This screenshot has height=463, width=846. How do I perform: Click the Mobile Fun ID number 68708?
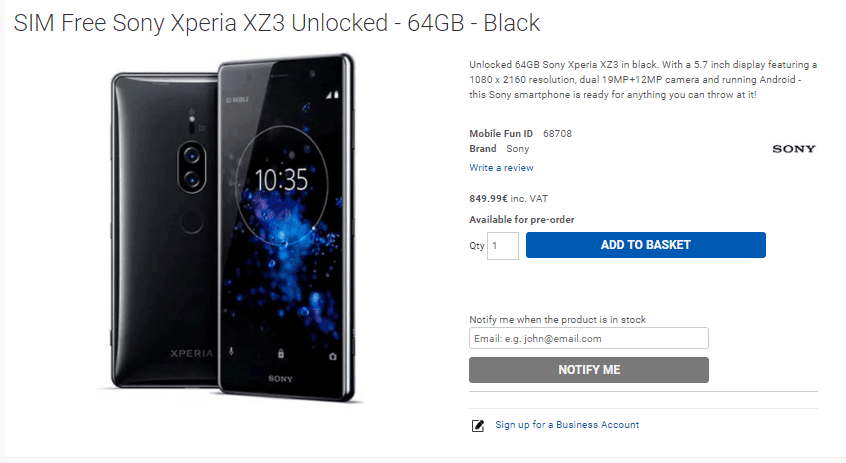tap(557, 134)
